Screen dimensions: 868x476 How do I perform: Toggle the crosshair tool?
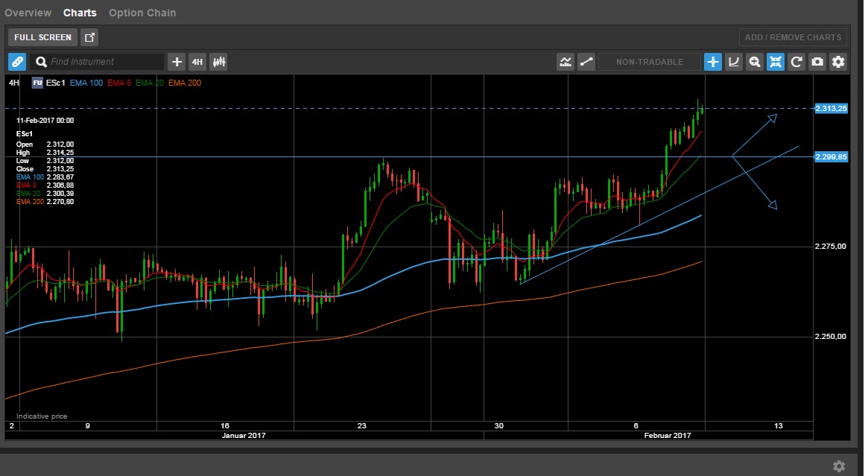[x=713, y=62]
